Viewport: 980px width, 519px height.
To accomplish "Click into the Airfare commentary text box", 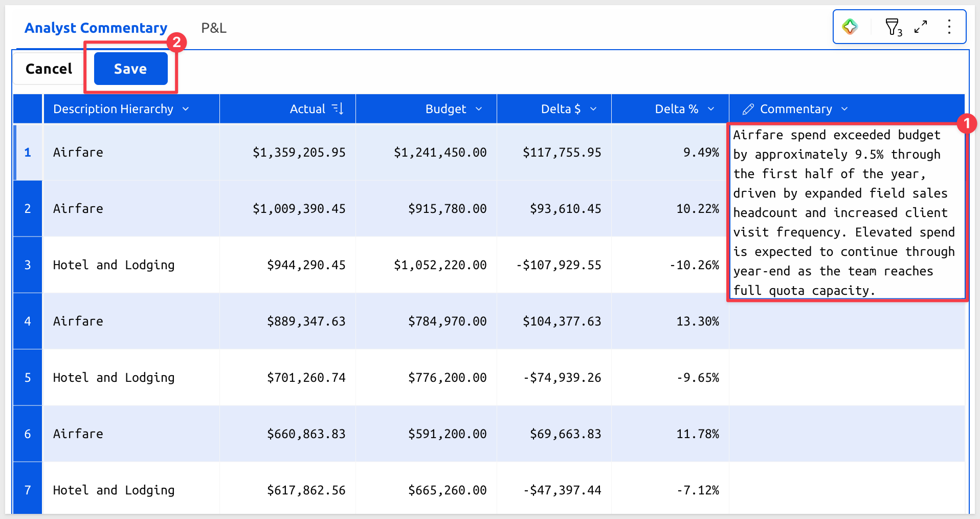I will pyautogui.click(x=847, y=212).
